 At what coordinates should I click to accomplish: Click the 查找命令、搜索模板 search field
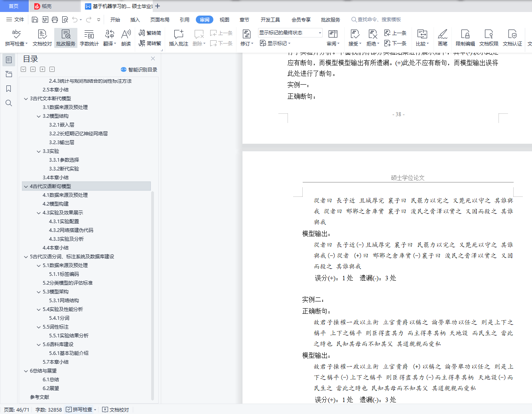tap(376, 20)
